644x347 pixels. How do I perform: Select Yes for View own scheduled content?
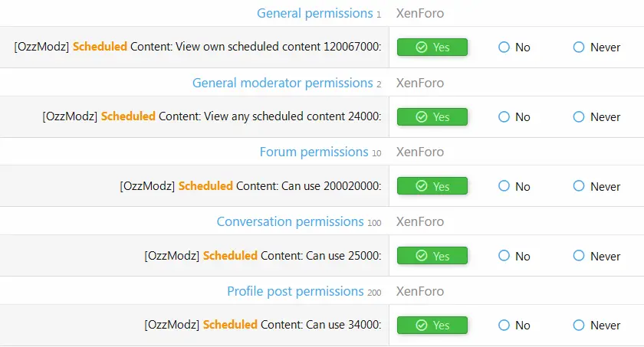[x=432, y=47]
